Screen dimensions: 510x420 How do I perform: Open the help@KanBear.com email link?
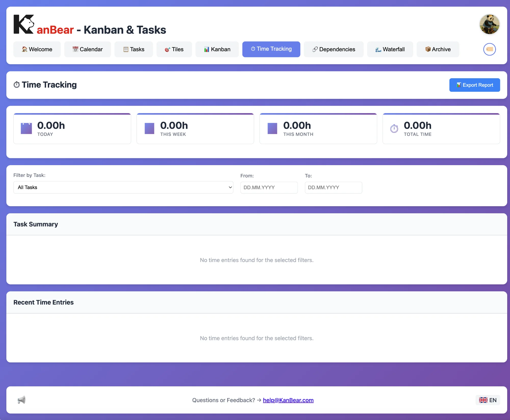pos(288,400)
